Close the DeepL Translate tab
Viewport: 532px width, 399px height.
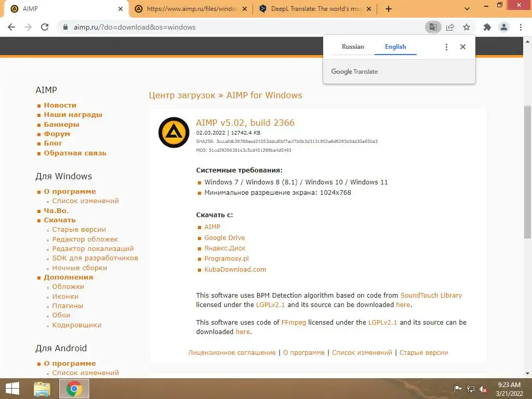click(x=369, y=9)
